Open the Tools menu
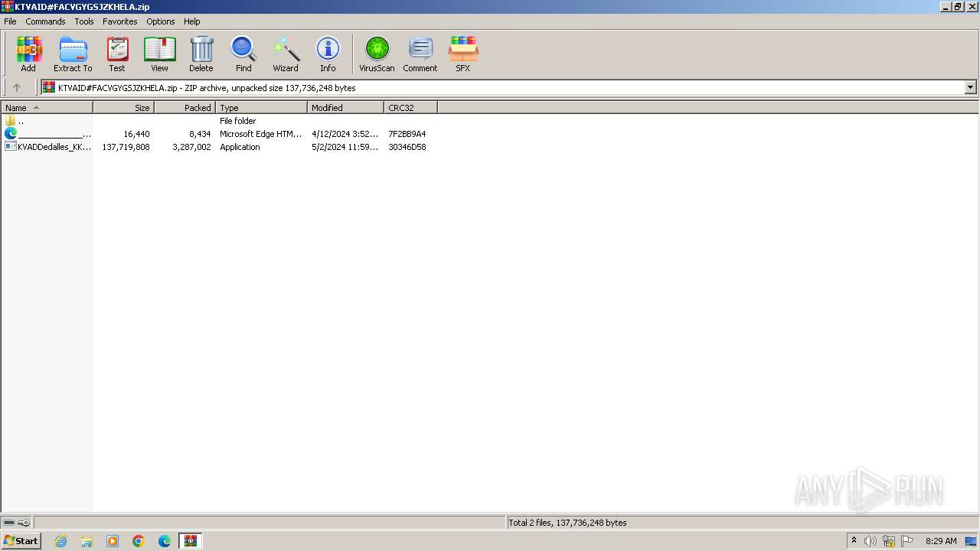This screenshot has height=551, width=980. (84, 21)
